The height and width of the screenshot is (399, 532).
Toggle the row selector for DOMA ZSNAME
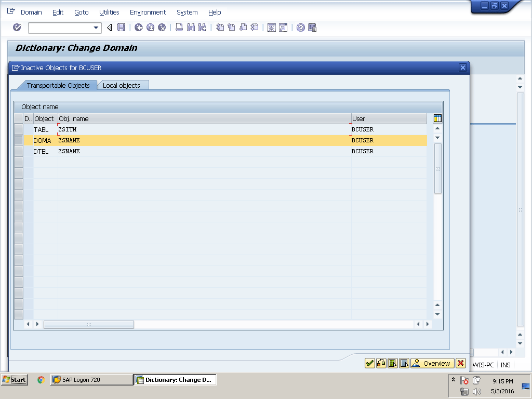tap(19, 140)
